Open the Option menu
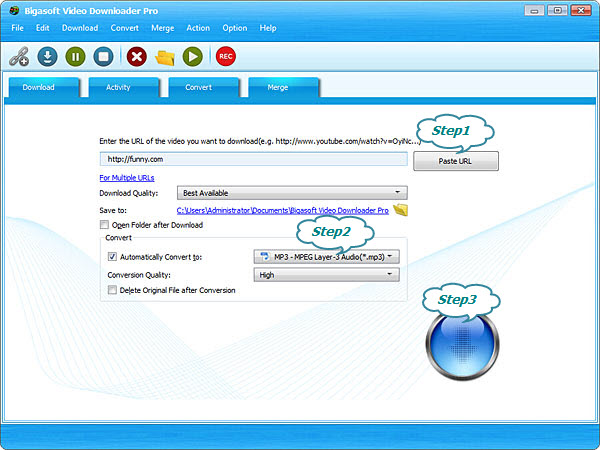 [235, 28]
